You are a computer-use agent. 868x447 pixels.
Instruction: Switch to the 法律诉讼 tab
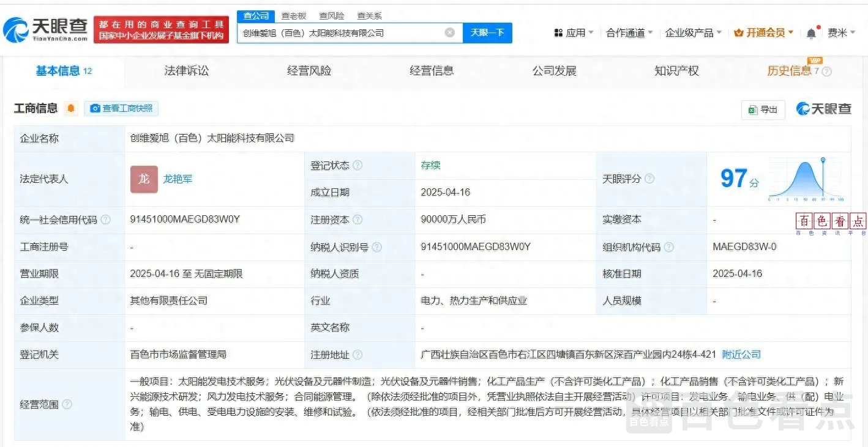pos(187,71)
